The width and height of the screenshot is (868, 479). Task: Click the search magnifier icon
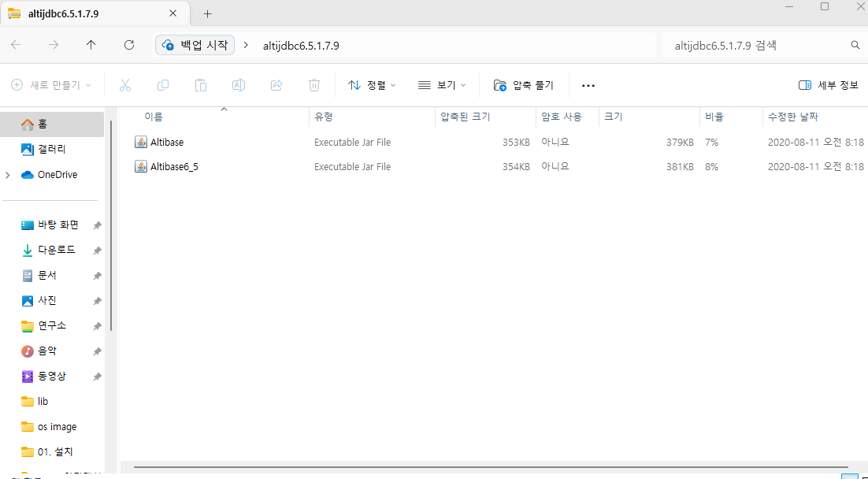pyautogui.click(x=855, y=46)
